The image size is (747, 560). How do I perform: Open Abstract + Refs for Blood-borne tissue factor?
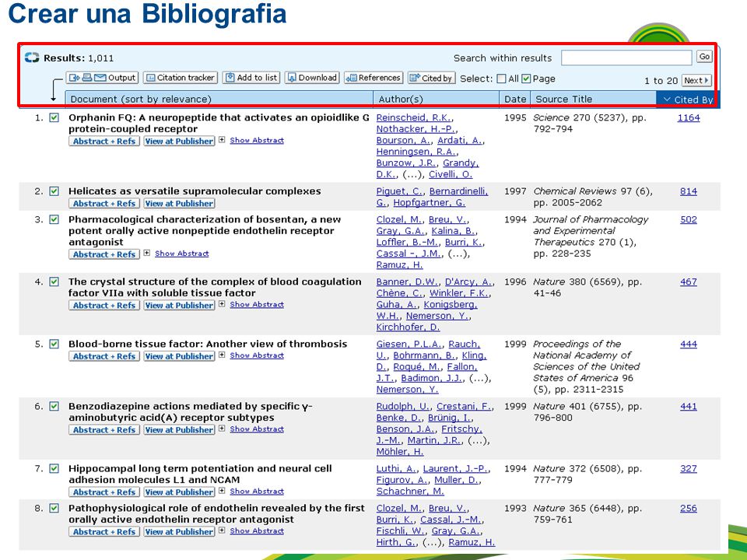tap(104, 356)
